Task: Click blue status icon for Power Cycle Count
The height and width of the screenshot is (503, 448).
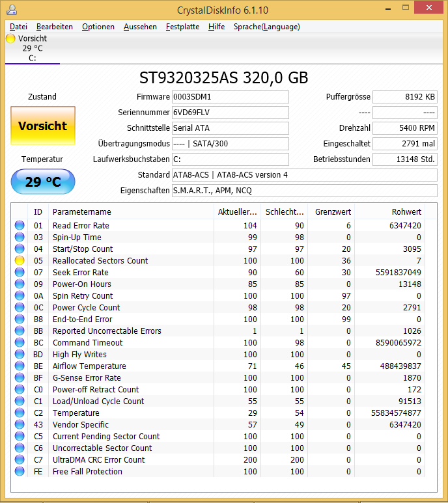Action: (20, 307)
